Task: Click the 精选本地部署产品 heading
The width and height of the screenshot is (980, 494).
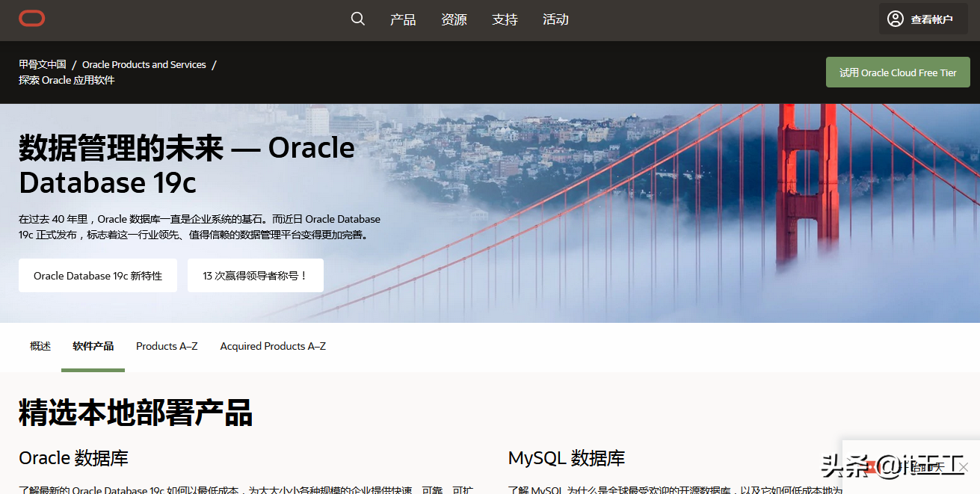Action: 135,413
